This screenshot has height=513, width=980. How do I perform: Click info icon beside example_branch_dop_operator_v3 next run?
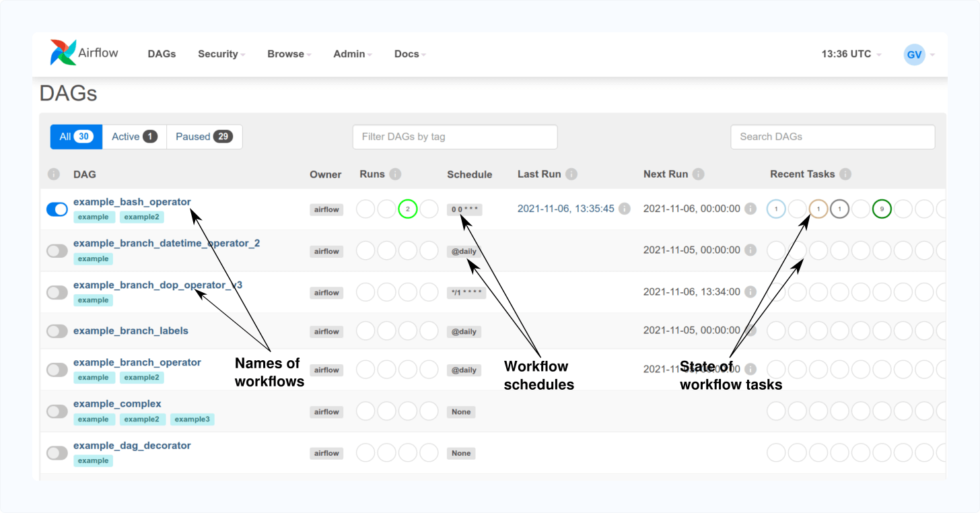click(750, 292)
